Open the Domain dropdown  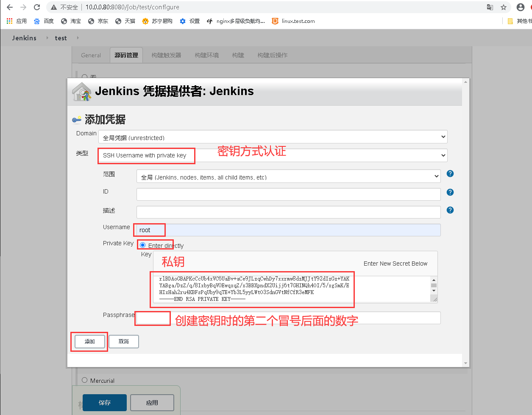click(x=273, y=137)
